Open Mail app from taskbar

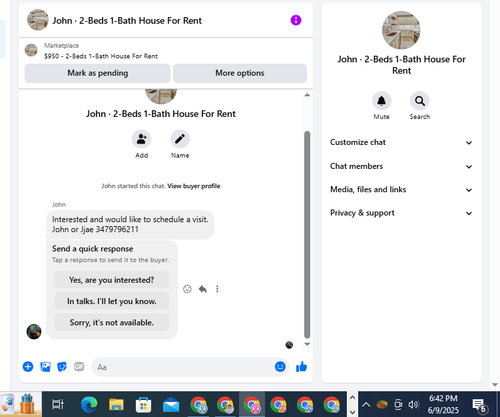[171, 405]
